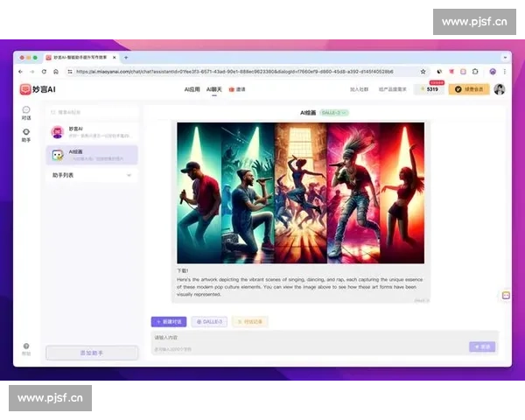The image size is (525, 420).
Task: Select the 妙言AI browser tab
Action: (81, 58)
